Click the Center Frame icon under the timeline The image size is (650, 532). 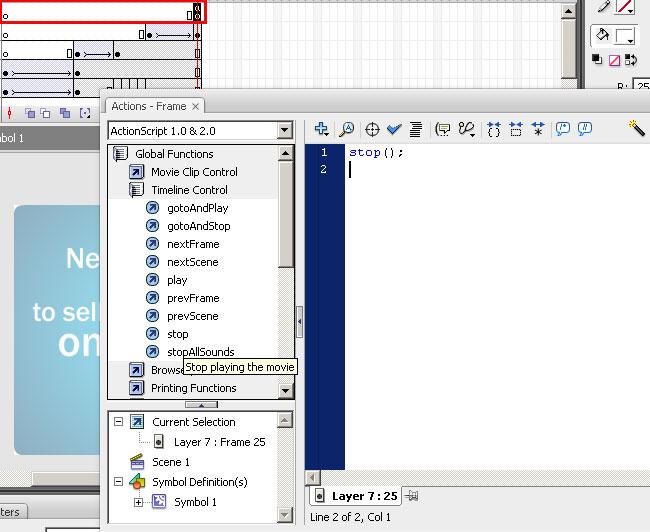click(x=10, y=113)
